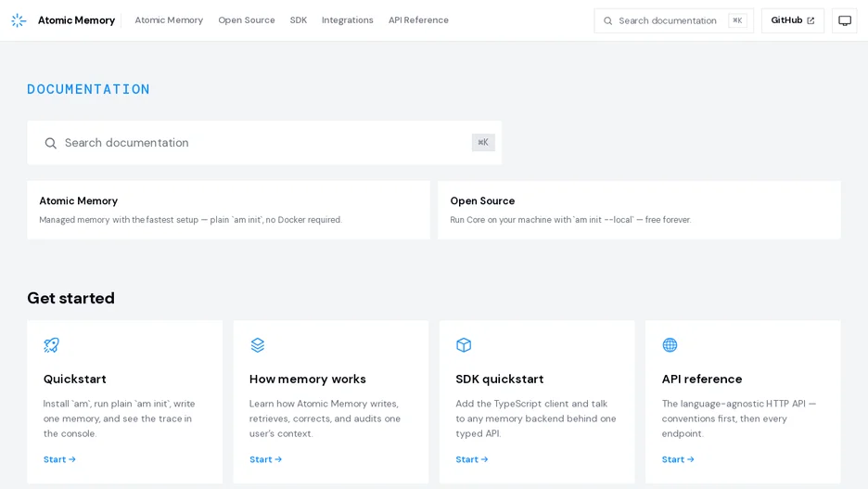This screenshot has height=489, width=868.
Task: Go to the SDK nav item
Action: tap(299, 19)
